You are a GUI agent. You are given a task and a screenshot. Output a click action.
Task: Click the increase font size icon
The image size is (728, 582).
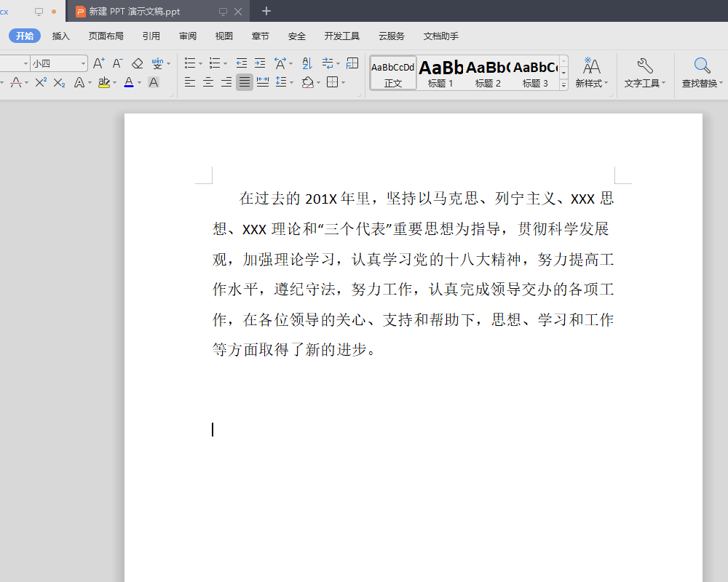point(99,63)
